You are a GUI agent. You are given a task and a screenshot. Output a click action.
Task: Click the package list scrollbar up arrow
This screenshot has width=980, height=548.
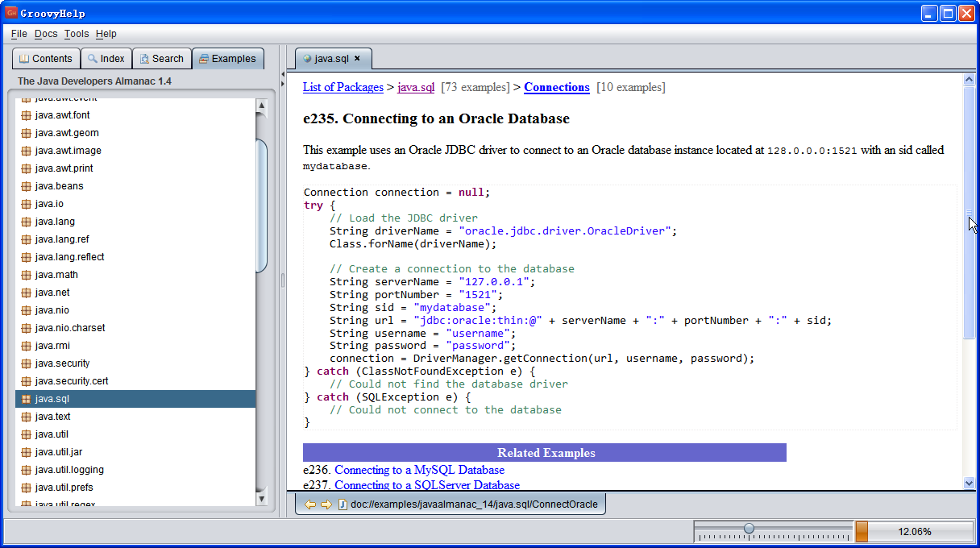point(261,105)
